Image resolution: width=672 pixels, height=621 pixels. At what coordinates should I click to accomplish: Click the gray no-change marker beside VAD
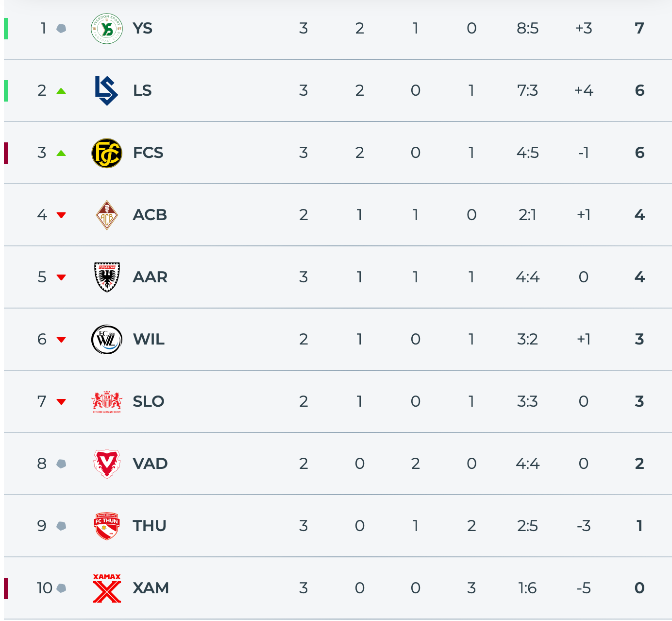(x=61, y=464)
